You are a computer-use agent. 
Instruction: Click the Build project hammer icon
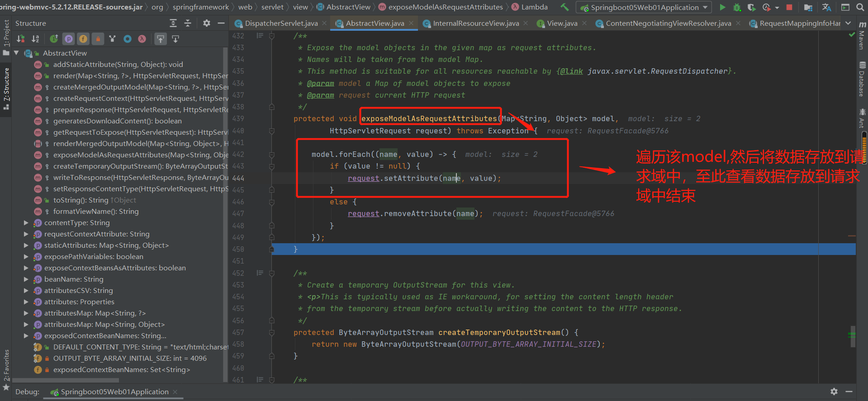[x=564, y=7]
